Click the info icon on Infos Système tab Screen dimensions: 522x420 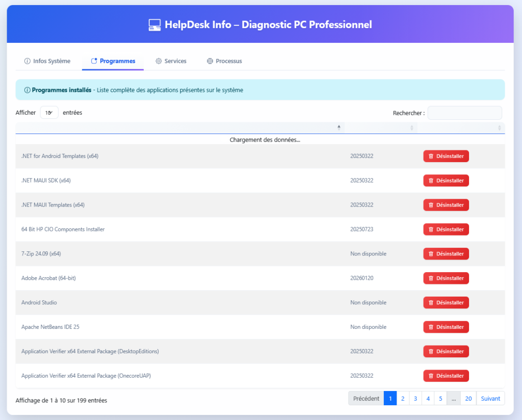pos(27,61)
